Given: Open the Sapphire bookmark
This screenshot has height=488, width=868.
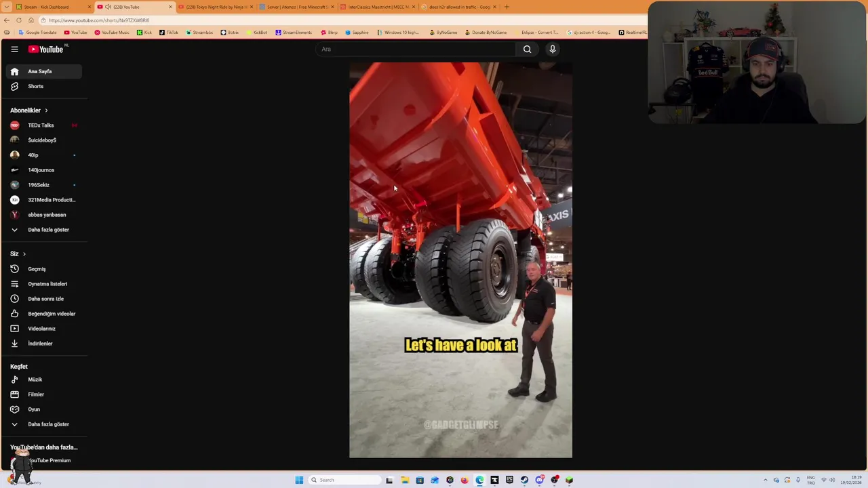Looking at the screenshot, I should (x=357, y=33).
